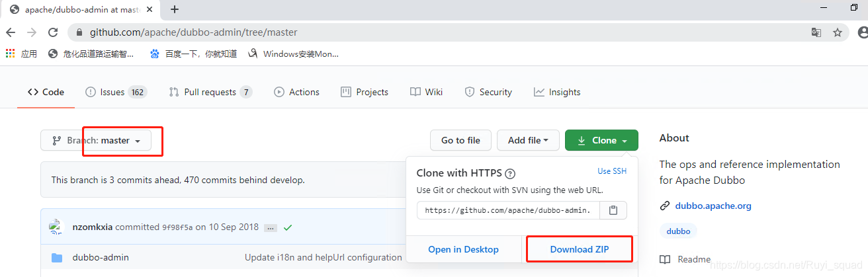Toggle the green Clone dropdown button
This screenshot has height=277, width=868.
601,140
